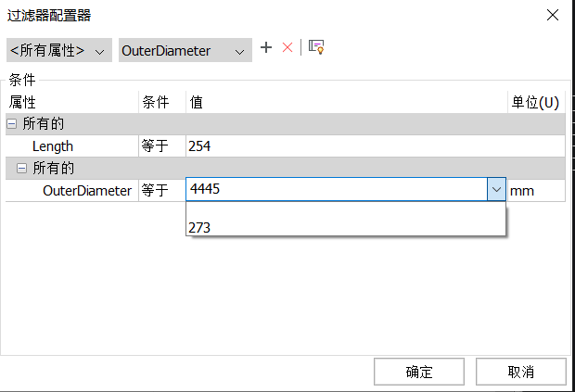This screenshot has height=392, width=575.
Task: Click the 确定 button
Action: (419, 372)
